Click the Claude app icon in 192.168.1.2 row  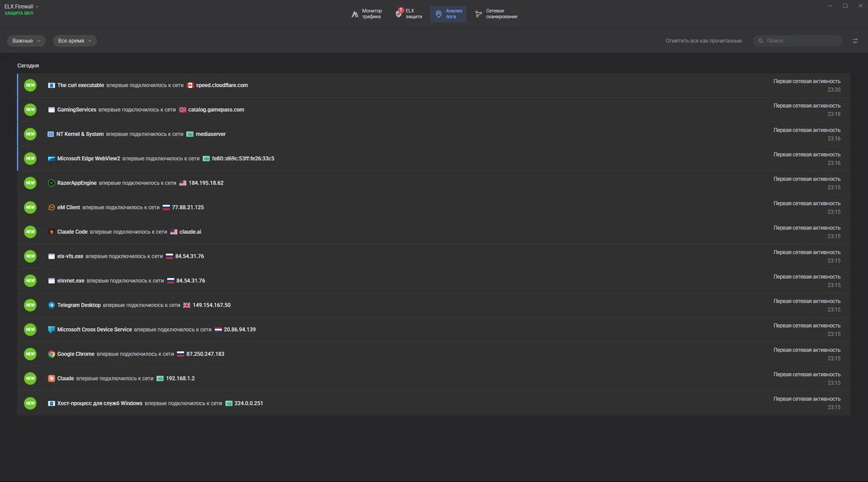point(52,378)
